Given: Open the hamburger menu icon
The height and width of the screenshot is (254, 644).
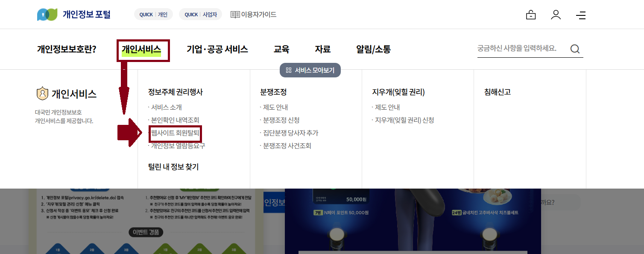Looking at the screenshot, I should click(x=581, y=15).
